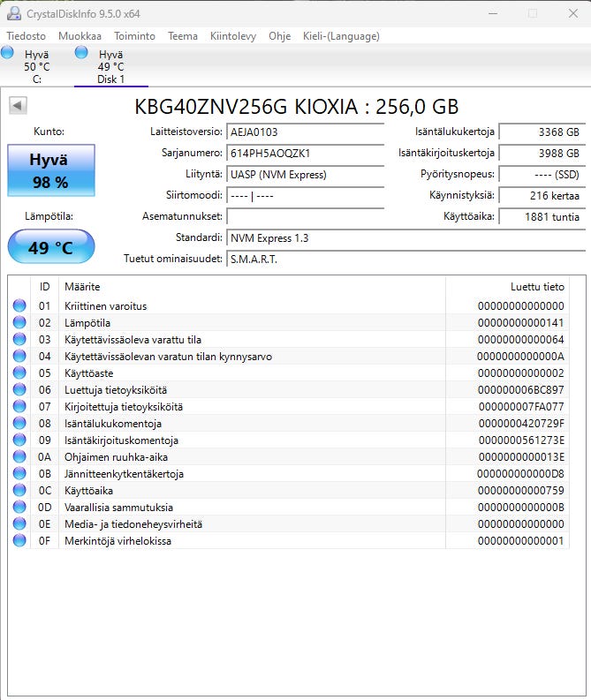Click raw value 000000006BC897

click(521, 390)
